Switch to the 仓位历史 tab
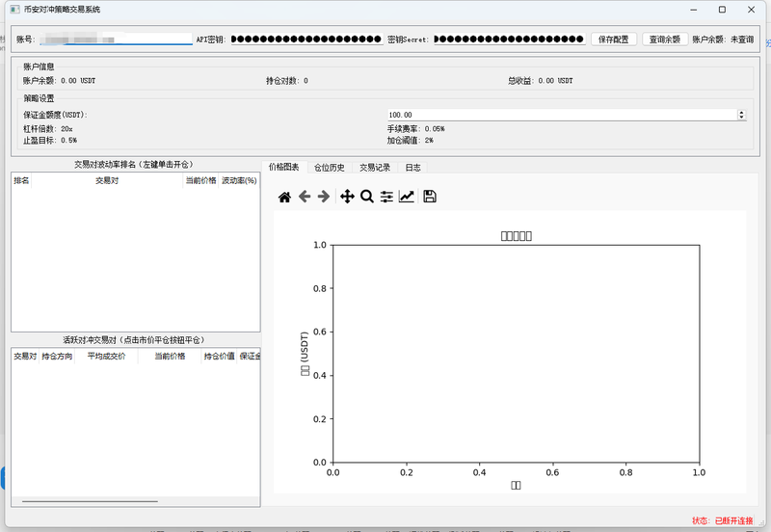 (x=329, y=167)
